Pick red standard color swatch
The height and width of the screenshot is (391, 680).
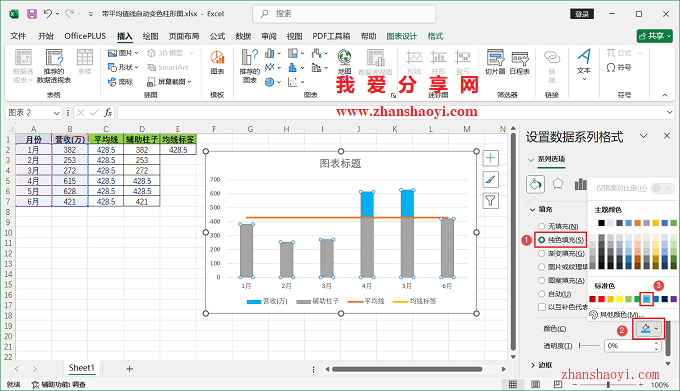[x=601, y=299]
